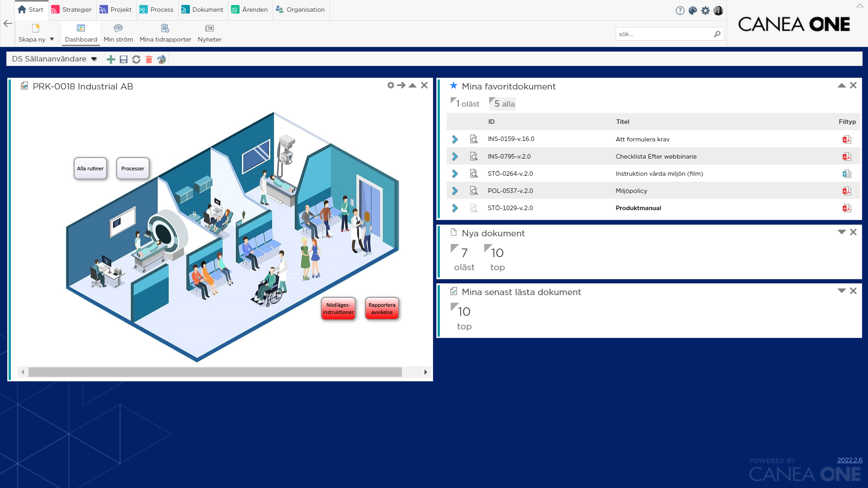Open version link 2022.2.6

pos(849,460)
